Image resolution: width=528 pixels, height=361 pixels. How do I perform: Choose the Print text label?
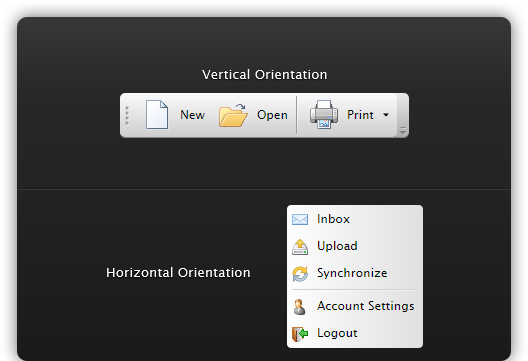pyautogui.click(x=360, y=115)
